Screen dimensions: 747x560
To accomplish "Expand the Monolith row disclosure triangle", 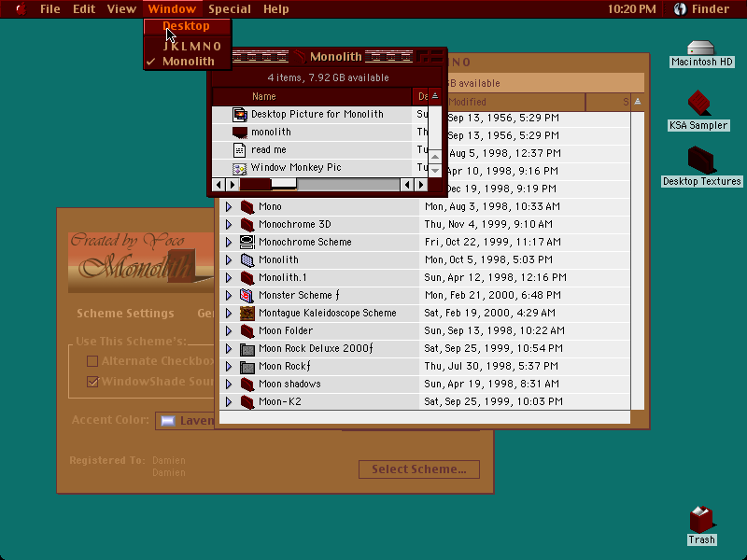I will [x=229, y=260].
